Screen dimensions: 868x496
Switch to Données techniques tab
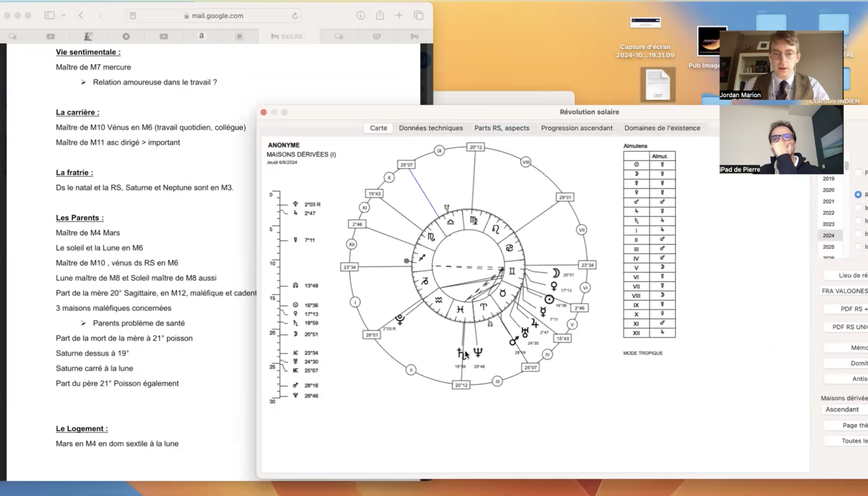pos(431,128)
